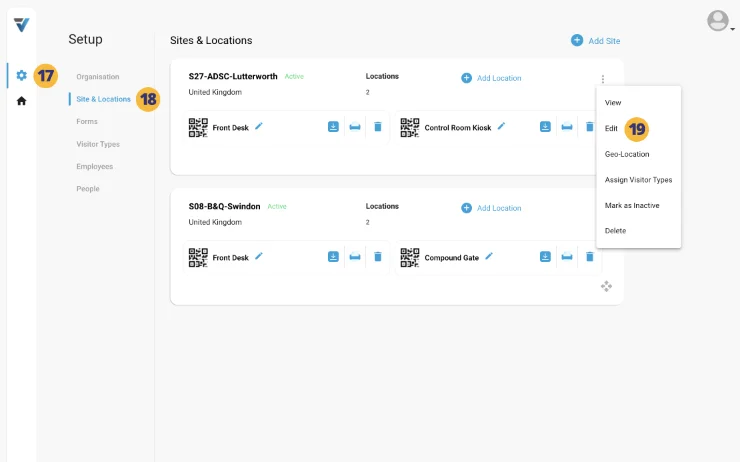Toggle the three-dot menu for S27-ADSC-Lutterworth

602,79
